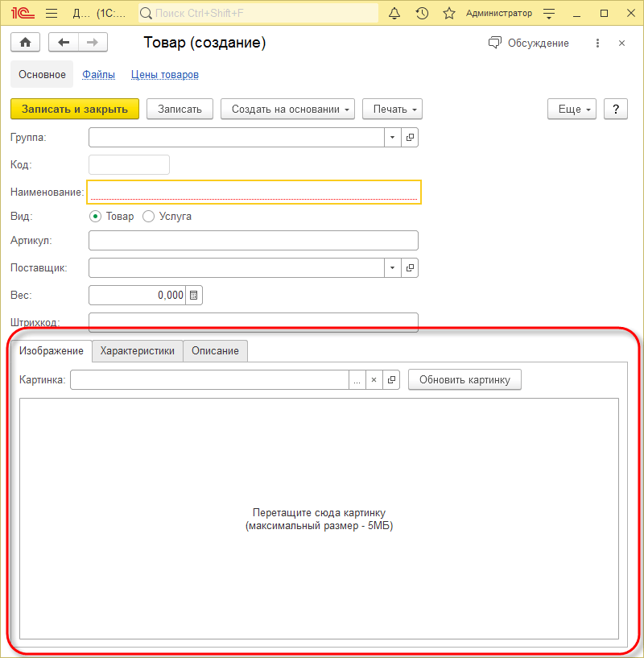Open the Печать dropdown menu
The height and width of the screenshot is (658, 644).
coord(392,109)
